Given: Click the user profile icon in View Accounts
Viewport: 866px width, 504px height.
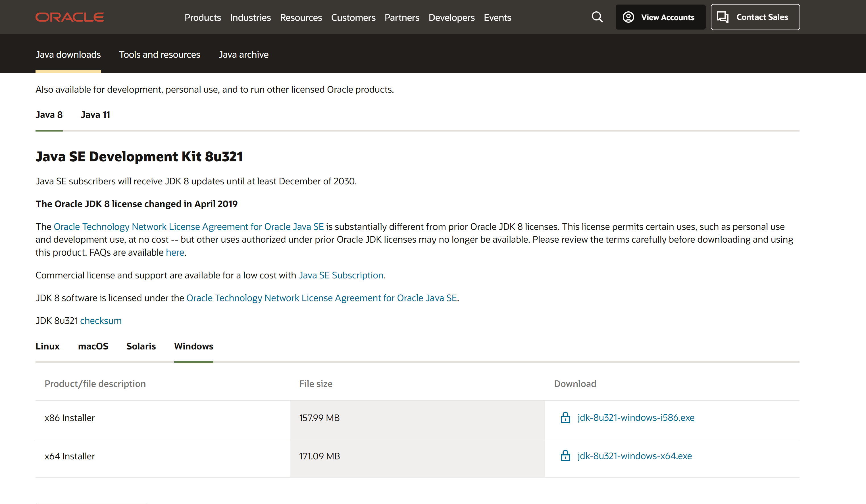Looking at the screenshot, I should (x=628, y=17).
